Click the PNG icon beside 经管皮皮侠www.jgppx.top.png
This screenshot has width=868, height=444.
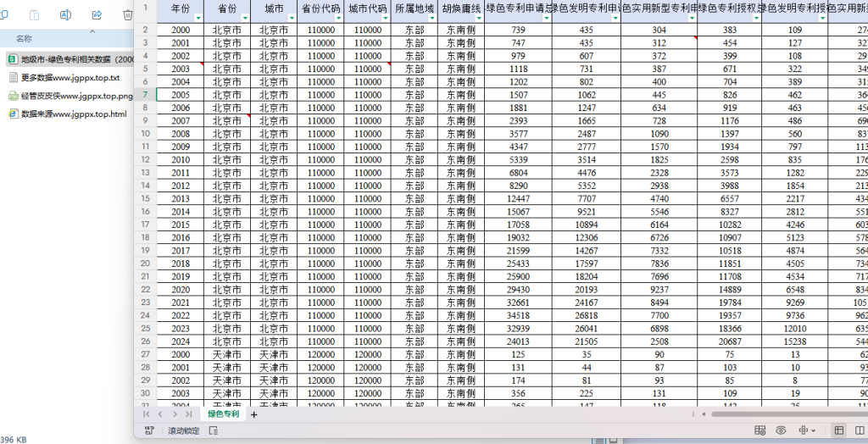[x=14, y=96]
